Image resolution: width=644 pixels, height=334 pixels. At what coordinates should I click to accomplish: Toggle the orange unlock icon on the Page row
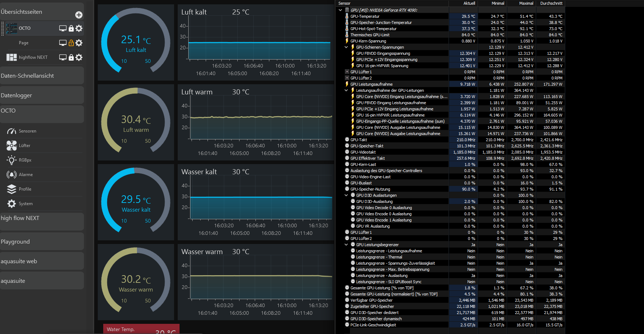pyautogui.click(x=71, y=42)
